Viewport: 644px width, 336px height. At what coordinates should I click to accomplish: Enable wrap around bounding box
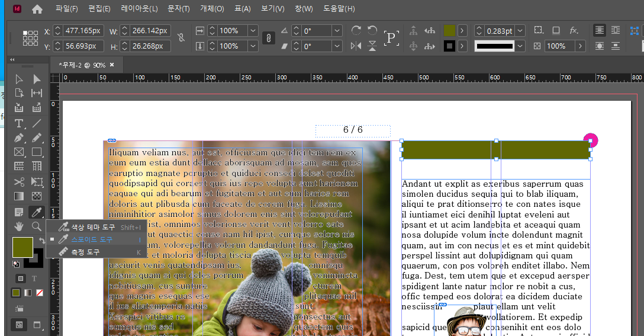[615, 30]
